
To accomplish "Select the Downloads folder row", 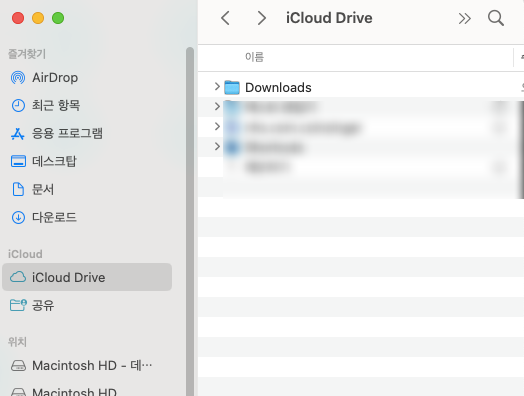I will tap(361, 87).
